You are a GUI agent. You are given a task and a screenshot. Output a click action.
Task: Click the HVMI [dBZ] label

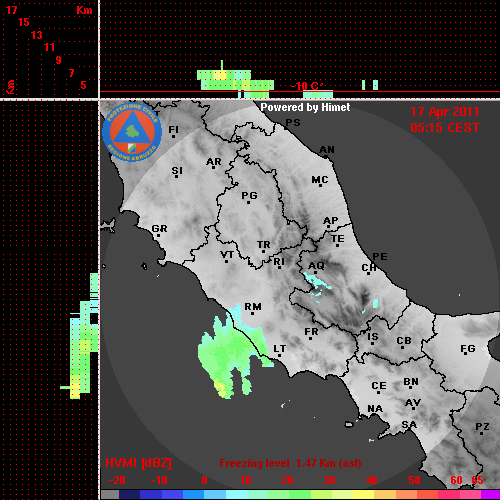click(138, 463)
